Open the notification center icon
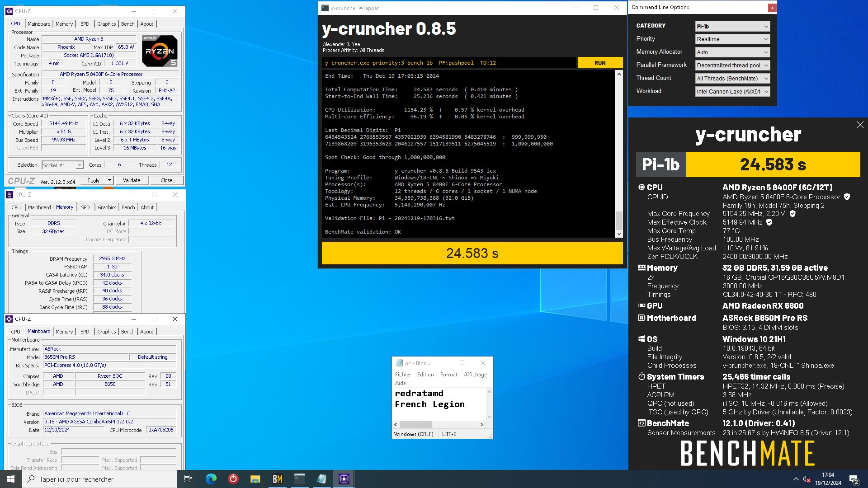Image resolution: width=868 pixels, height=488 pixels. tap(854, 479)
